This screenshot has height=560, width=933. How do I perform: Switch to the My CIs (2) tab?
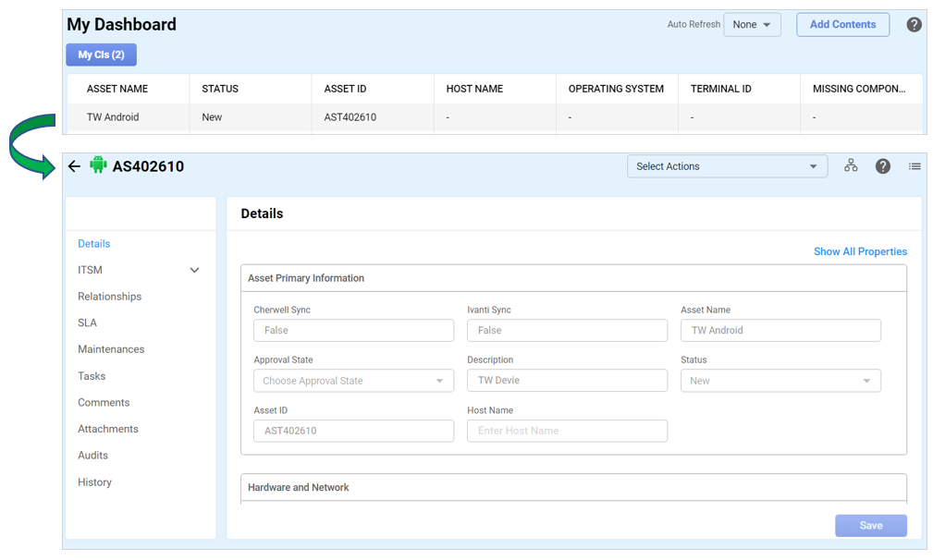click(x=101, y=55)
